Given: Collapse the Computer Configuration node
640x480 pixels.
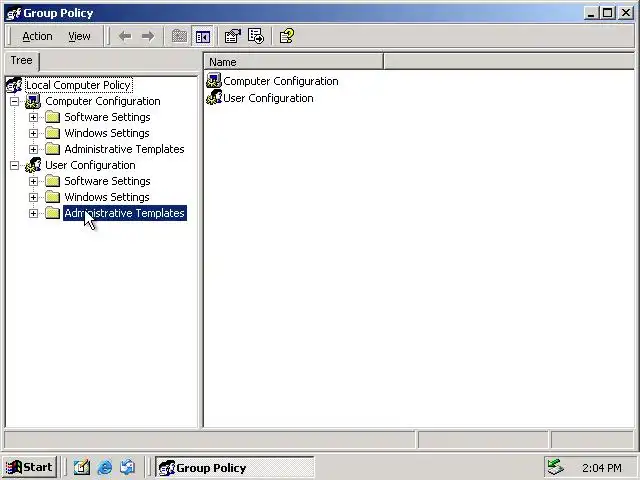Looking at the screenshot, I should [x=14, y=101].
